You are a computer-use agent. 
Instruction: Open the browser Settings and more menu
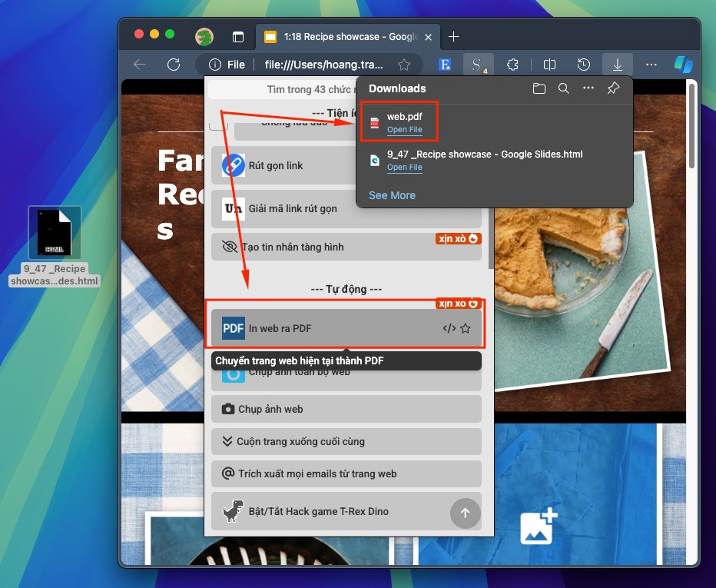[651, 65]
